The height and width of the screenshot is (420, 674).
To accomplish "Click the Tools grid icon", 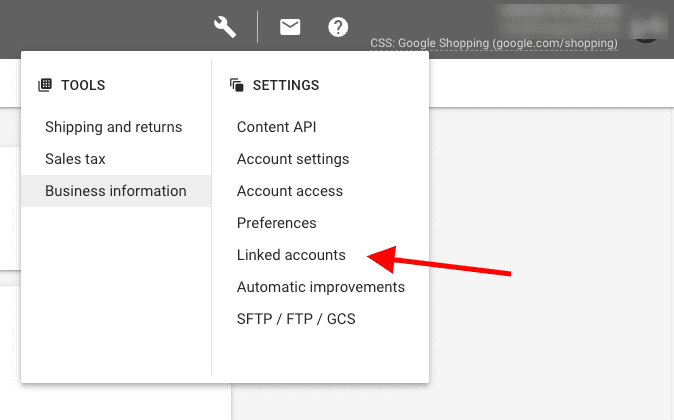I will 45,85.
